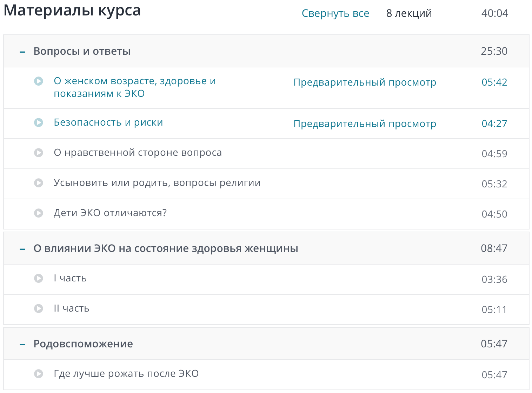
Task: Click play icon for 'I часть' lecture
Action: click(x=39, y=278)
